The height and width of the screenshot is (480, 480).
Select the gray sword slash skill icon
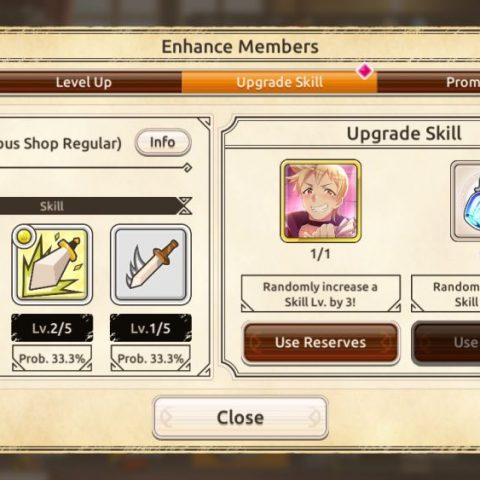pos(151,265)
